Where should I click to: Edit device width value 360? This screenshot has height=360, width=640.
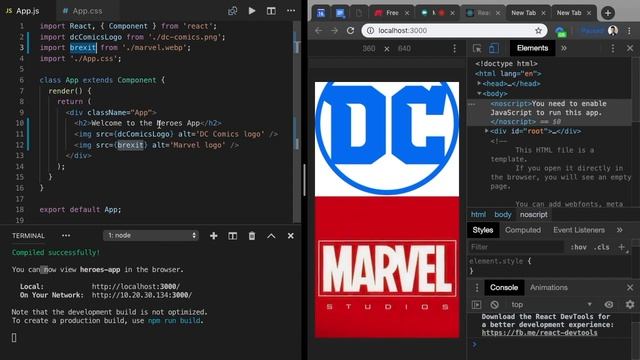click(x=369, y=49)
